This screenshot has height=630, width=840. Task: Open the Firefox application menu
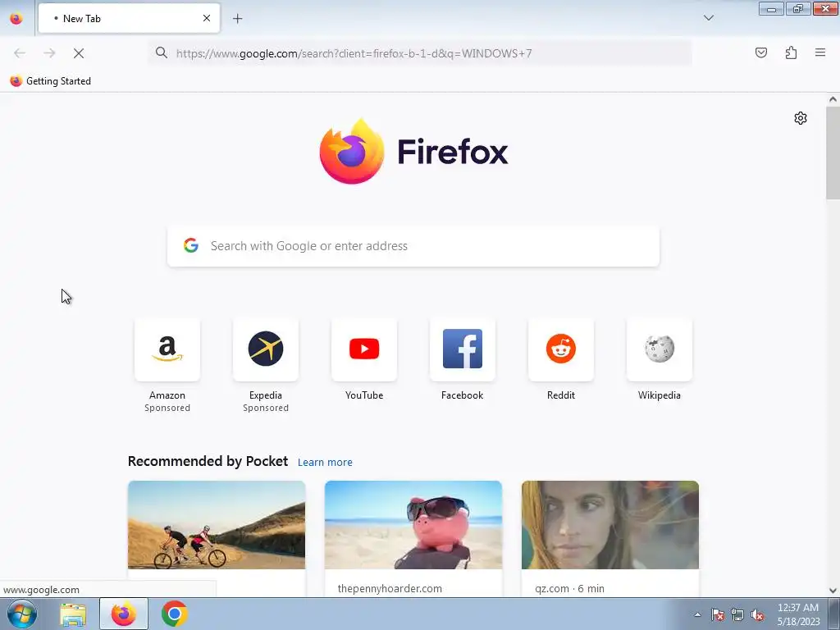820,52
